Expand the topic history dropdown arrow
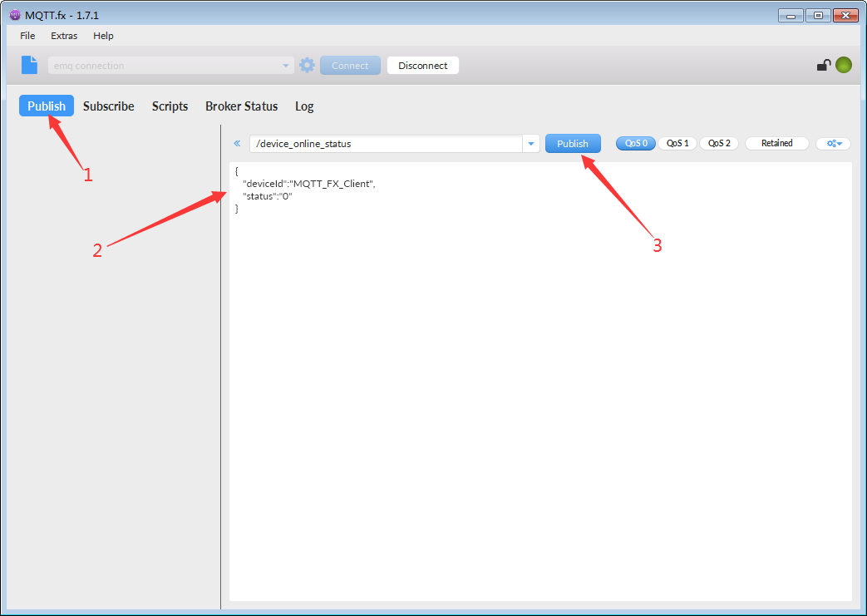This screenshot has width=867, height=616. 531,143
